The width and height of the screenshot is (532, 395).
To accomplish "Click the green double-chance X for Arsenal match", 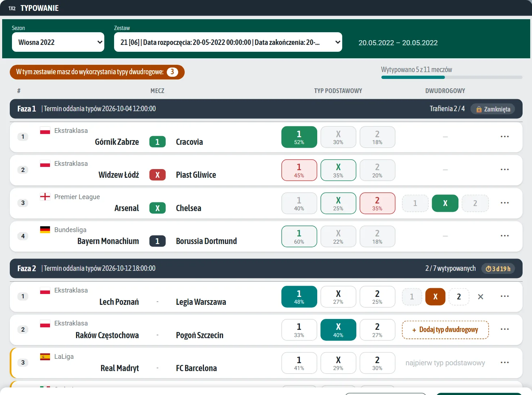I will coord(445,203).
